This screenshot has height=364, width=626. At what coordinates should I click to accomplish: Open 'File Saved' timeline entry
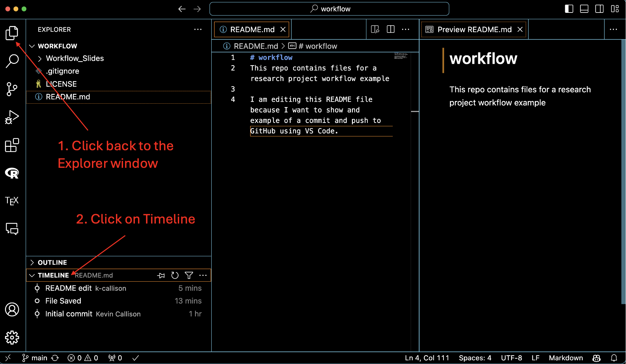[x=119, y=301]
